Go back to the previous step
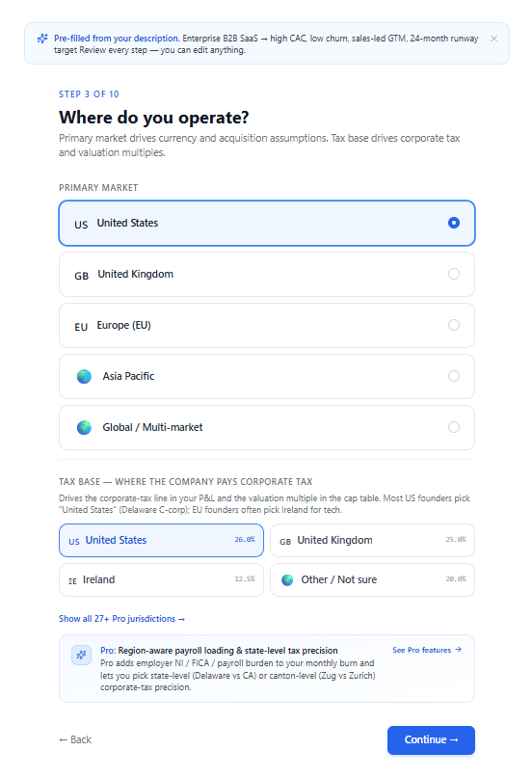 click(x=75, y=739)
